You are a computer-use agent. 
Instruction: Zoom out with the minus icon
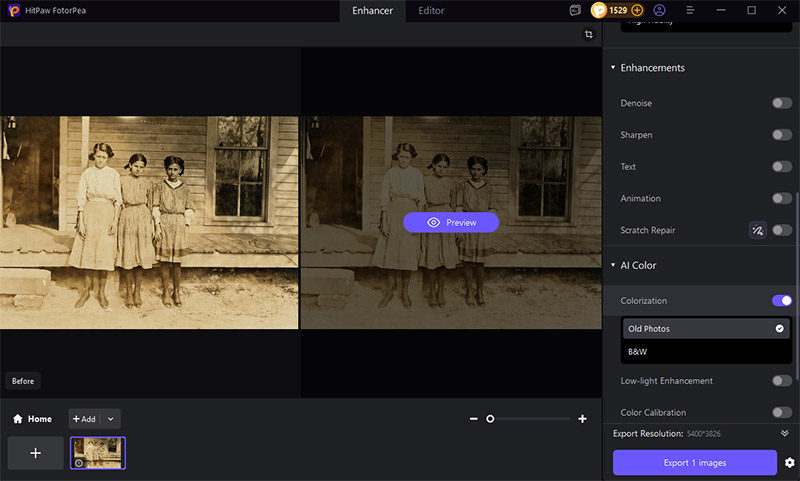coord(473,419)
